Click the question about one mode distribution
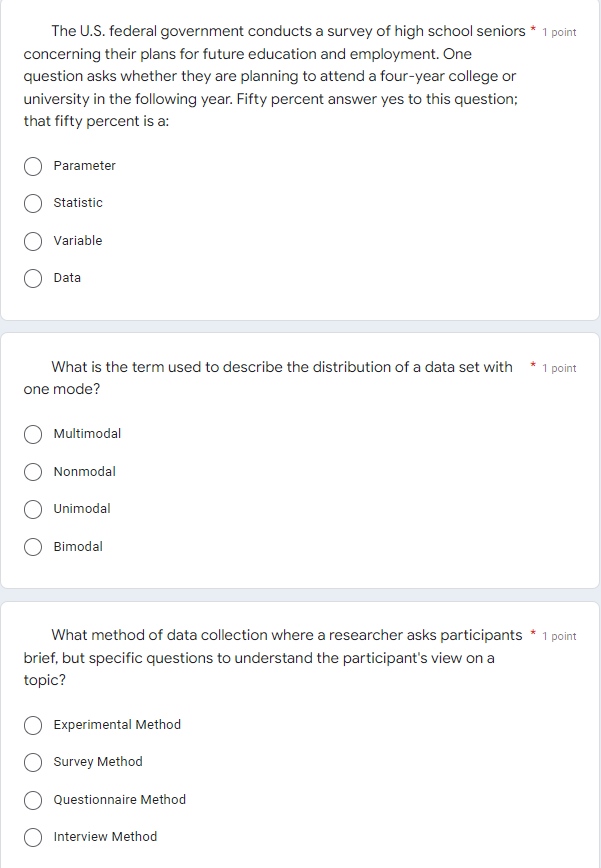601x868 pixels. coord(270,377)
